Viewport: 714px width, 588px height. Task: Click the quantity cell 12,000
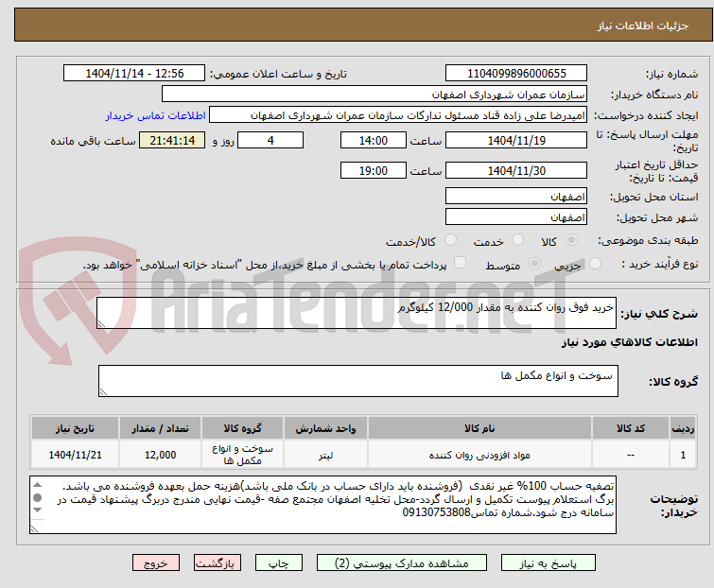tap(160, 455)
